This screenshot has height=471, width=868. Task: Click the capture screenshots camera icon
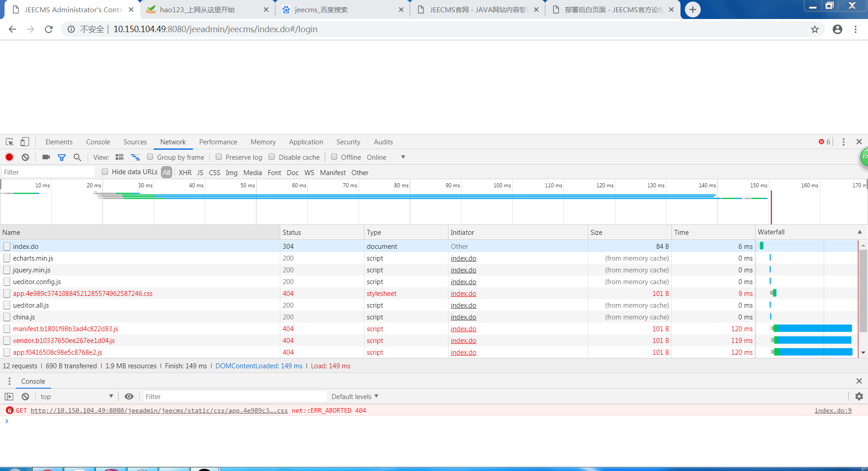(x=46, y=157)
